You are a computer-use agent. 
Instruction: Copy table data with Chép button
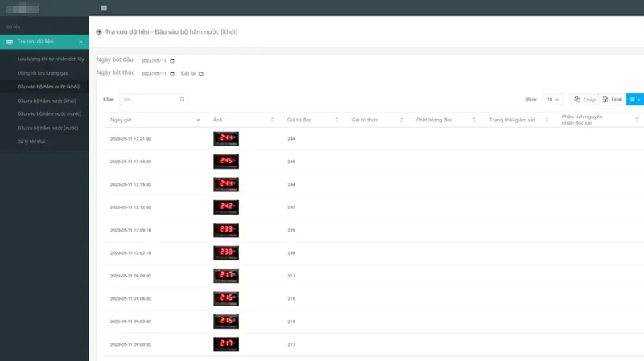click(584, 99)
